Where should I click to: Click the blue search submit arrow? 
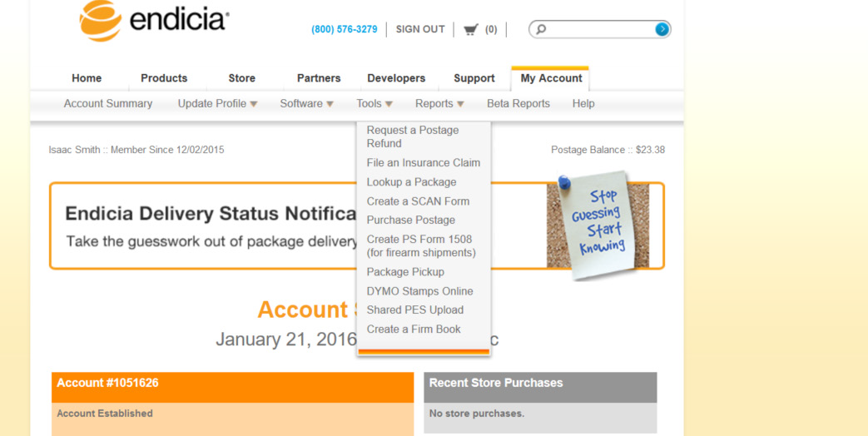point(662,29)
